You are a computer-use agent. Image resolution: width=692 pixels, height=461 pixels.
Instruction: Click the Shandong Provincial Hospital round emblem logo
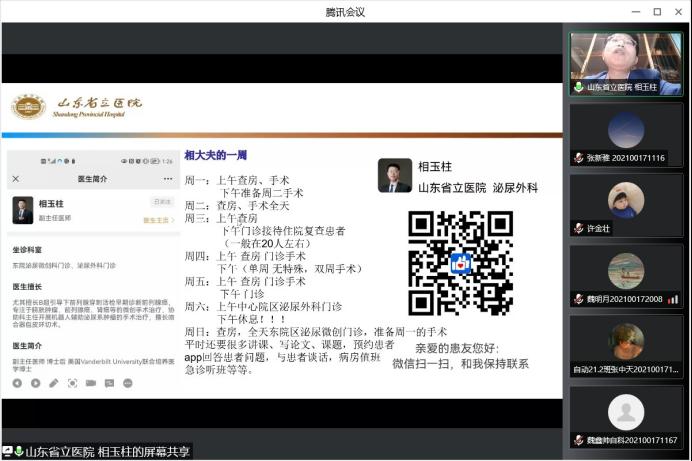coord(29,106)
